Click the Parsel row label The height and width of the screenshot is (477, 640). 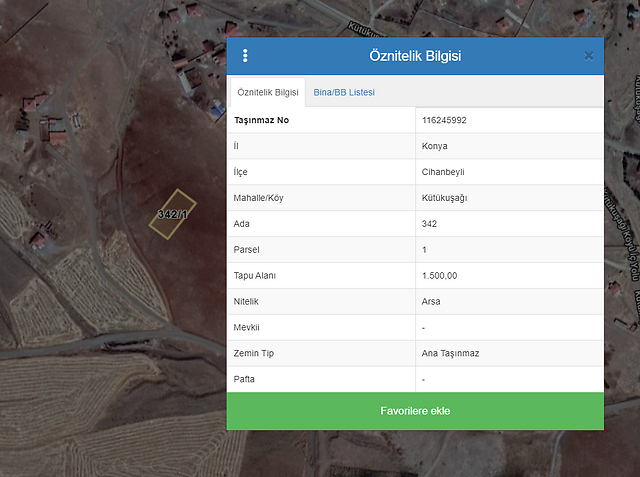click(x=246, y=249)
